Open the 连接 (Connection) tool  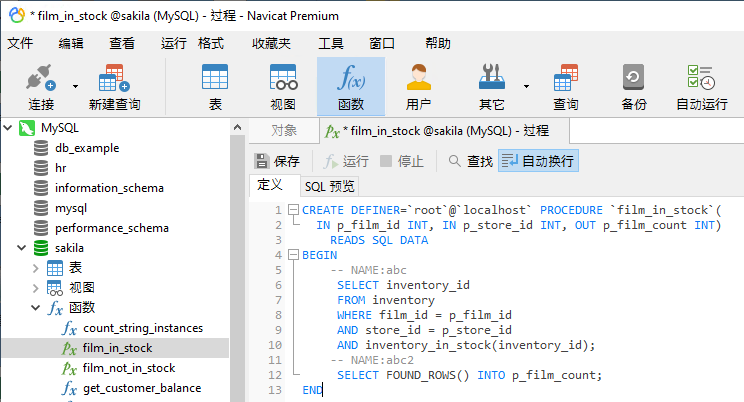(x=41, y=87)
